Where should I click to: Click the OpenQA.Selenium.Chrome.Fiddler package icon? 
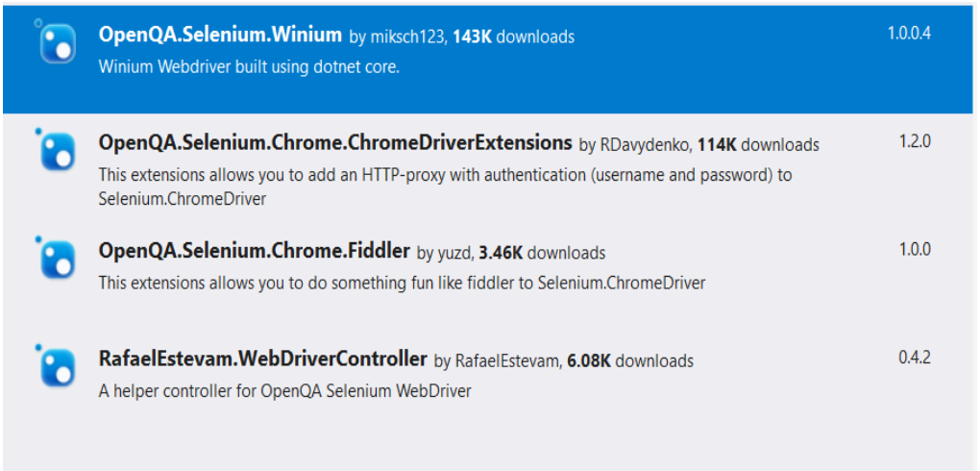[x=57, y=259]
